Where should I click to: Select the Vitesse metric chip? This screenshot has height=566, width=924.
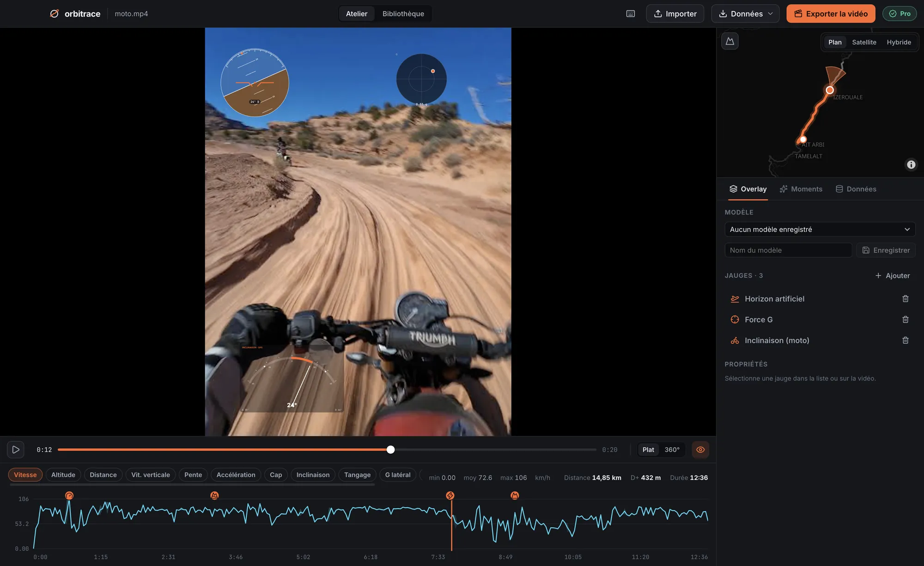coord(25,475)
